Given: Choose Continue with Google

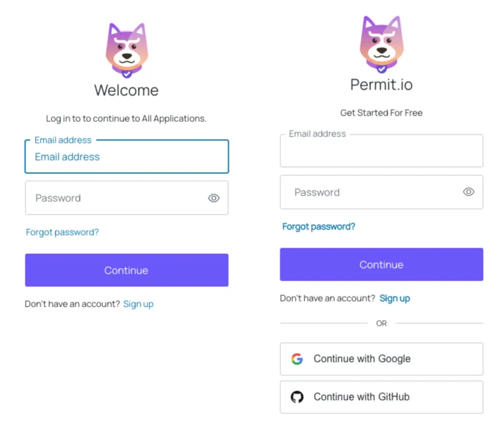Looking at the screenshot, I should 381,359.
